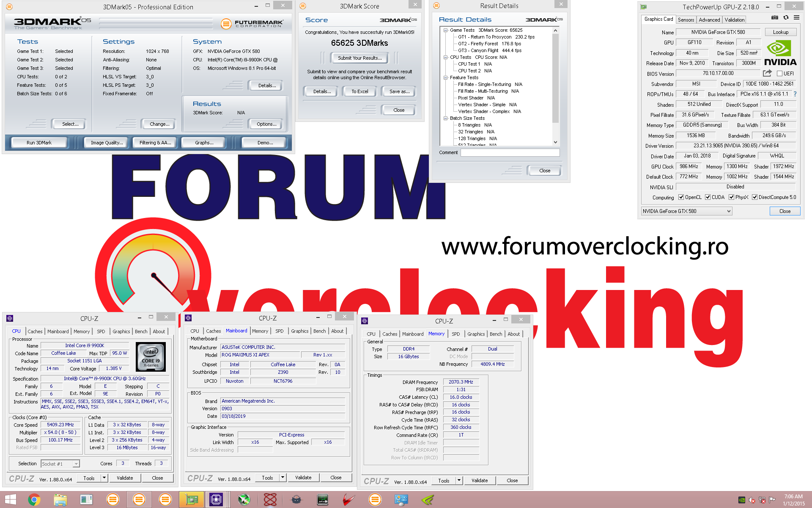Open SPD tab in CPU-Z Memory window
This screenshot has height=508, width=812.
click(x=455, y=334)
